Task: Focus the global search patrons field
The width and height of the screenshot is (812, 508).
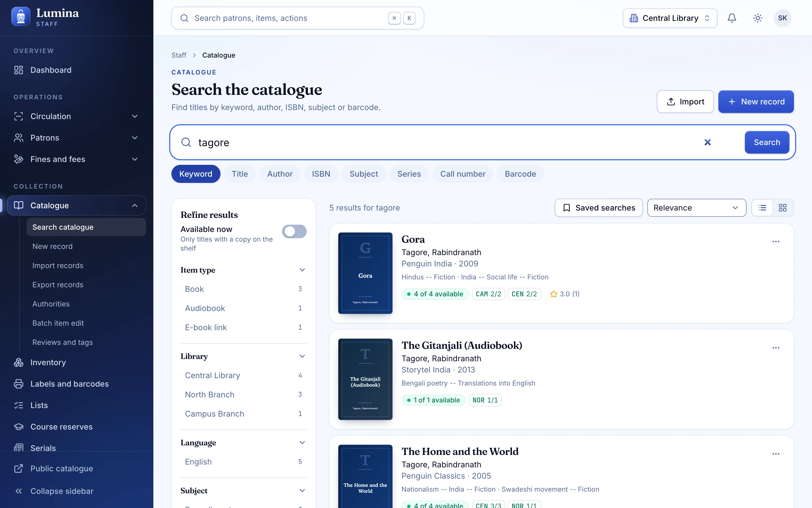Action: coord(298,18)
